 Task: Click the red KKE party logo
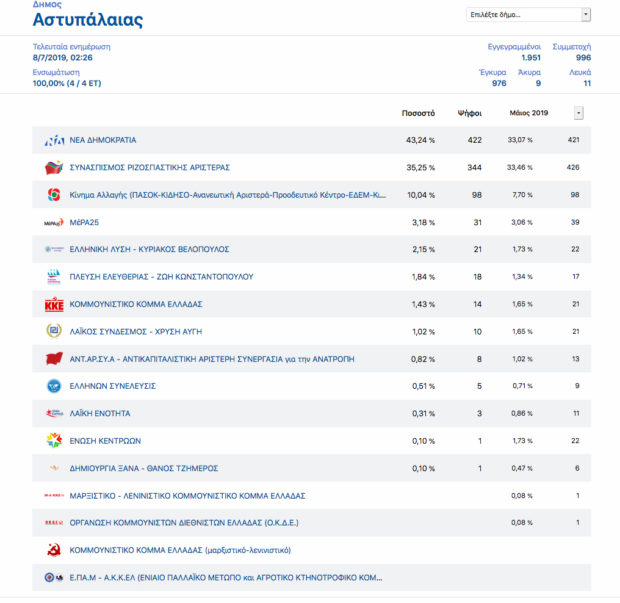pos(54,304)
